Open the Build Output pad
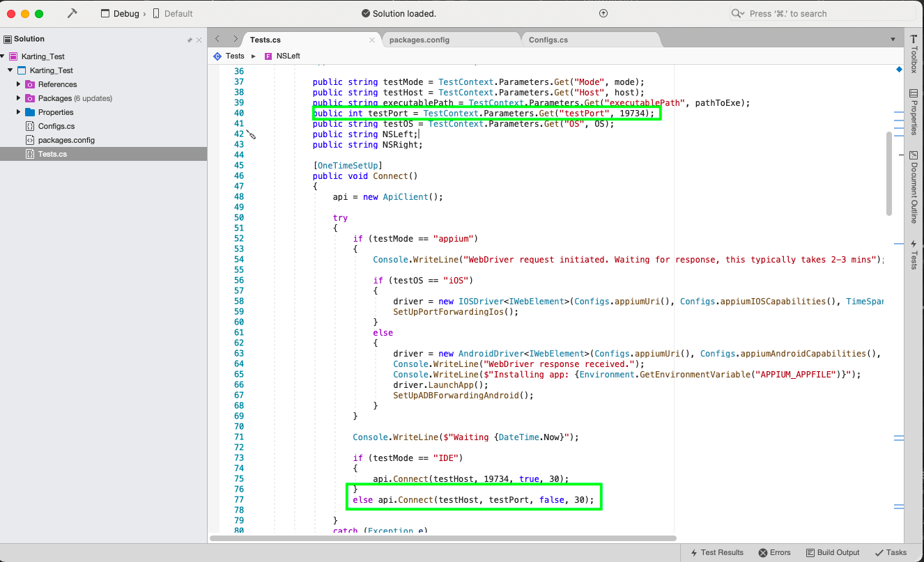924x562 pixels. point(833,552)
